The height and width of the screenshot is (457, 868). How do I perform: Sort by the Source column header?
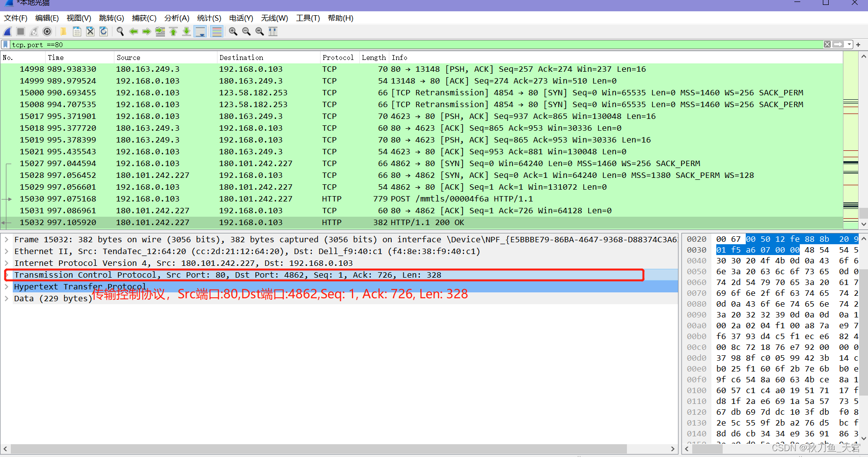click(x=165, y=57)
